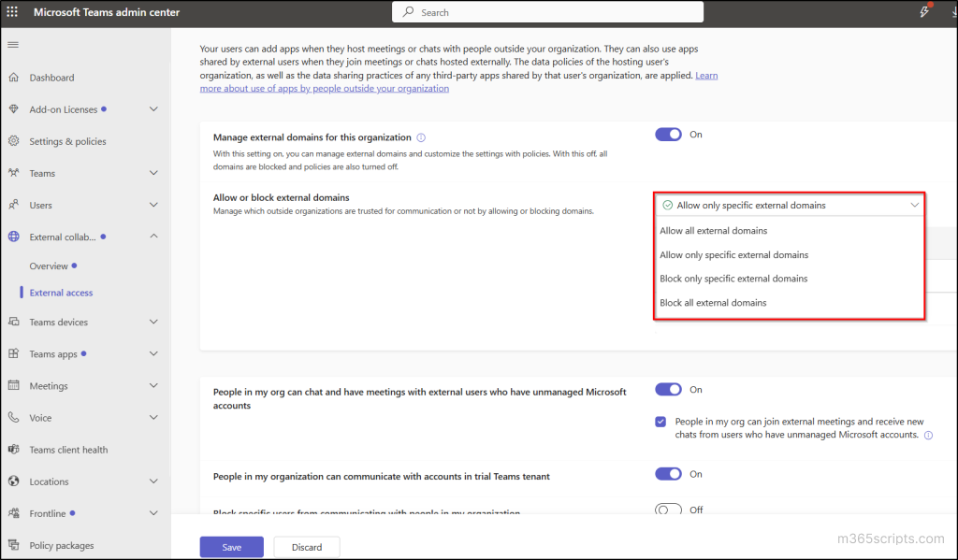
Task: Open Teams client health page
Action: coord(68,450)
